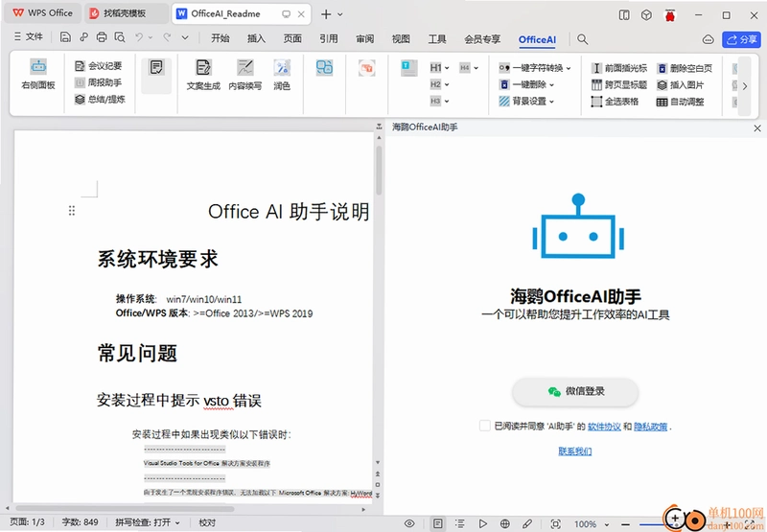Select the 总结/提炼 summarize tool
The width and height of the screenshot is (767, 532).
pos(101,100)
